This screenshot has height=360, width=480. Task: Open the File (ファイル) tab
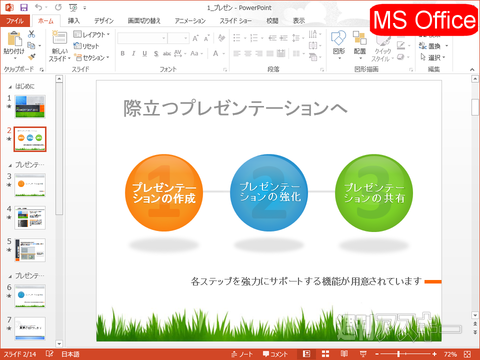click(15, 21)
